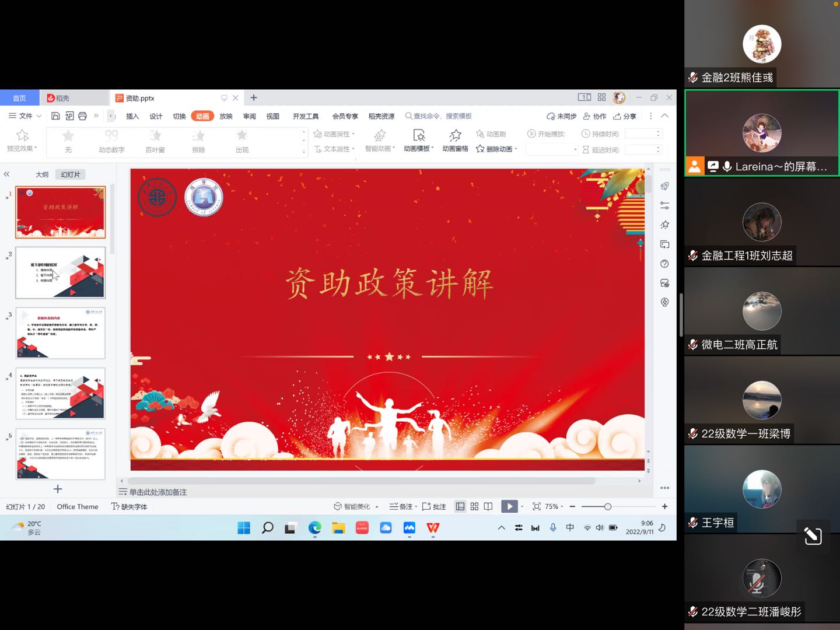Click the save icon in quick toolbar
This screenshot has height=630, width=840.
click(55, 116)
